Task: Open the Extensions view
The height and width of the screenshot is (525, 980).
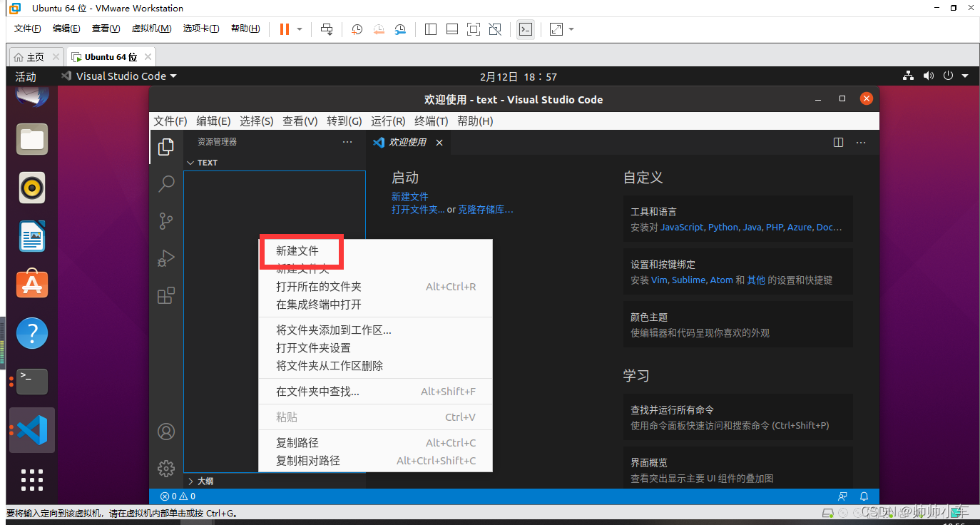Action: (x=166, y=295)
